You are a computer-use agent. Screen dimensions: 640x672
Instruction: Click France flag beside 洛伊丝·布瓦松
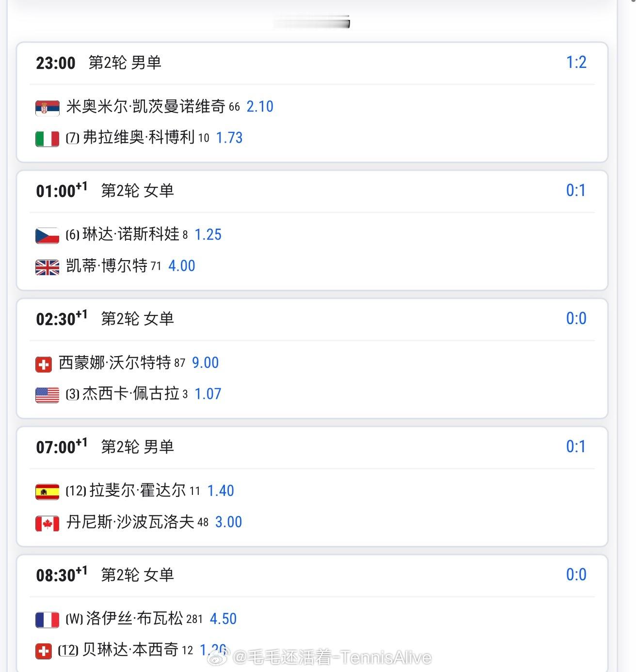click(x=48, y=620)
